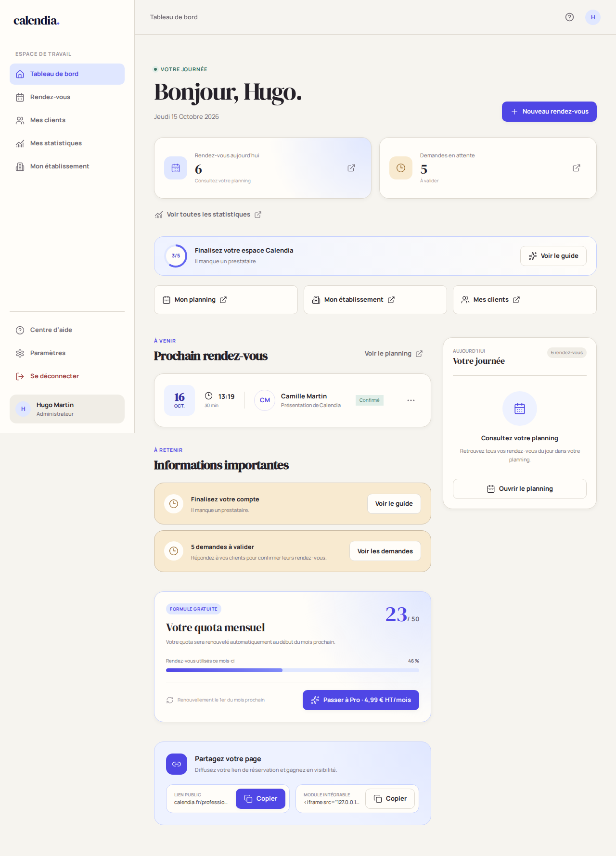Click the calendar icon in Votre journée panel
The width and height of the screenshot is (616, 856).
point(520,409)
